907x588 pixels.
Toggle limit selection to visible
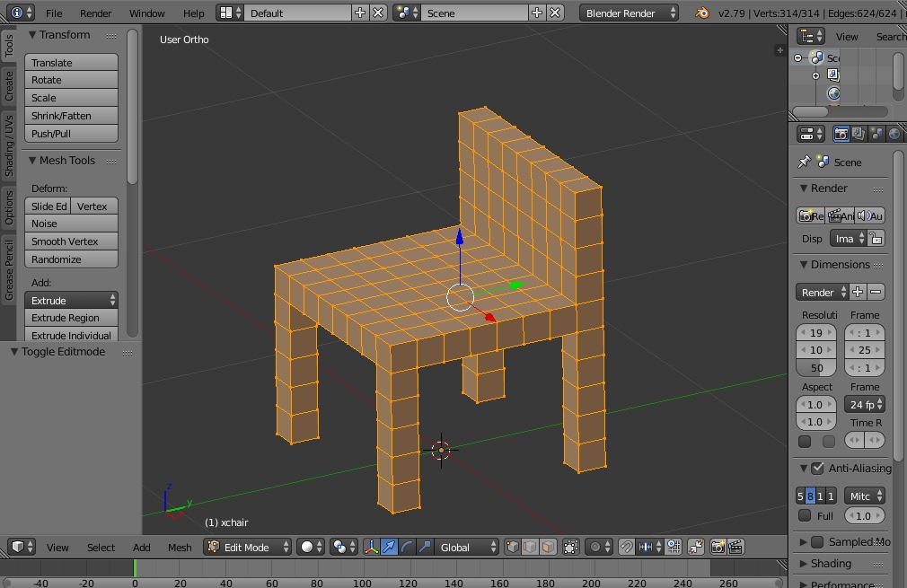coord(571,547)
